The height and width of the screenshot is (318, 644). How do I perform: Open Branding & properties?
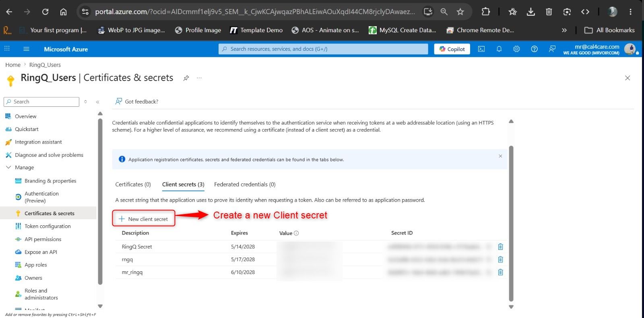coord(50,181)
